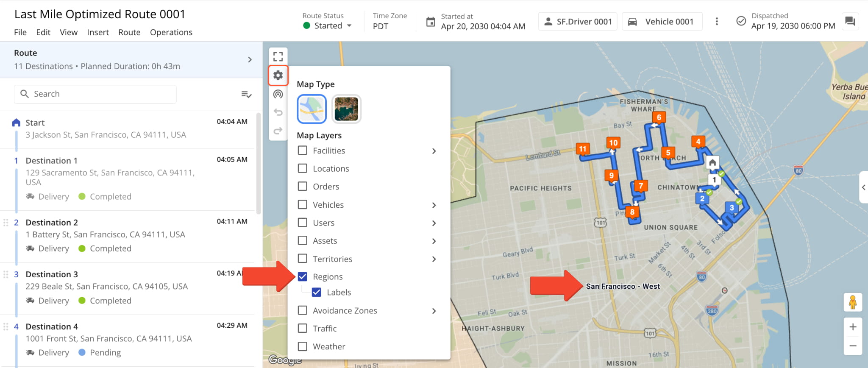Uncheck the Labels checkbox under Regions
Viewport: 868px width, 368px height.
click(x=317, y=293)
